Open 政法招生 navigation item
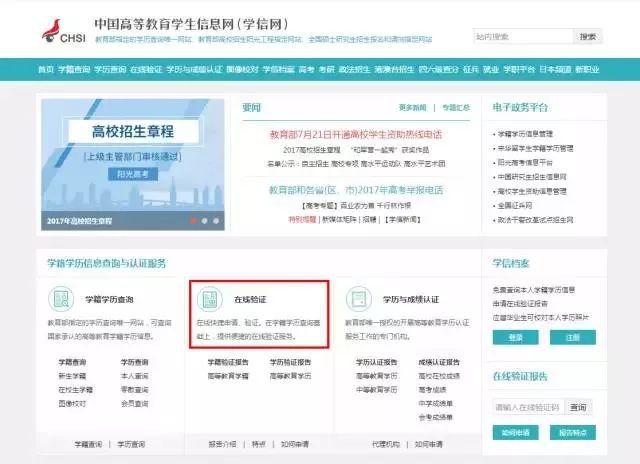The height and width of the screenshot is (464, 640). coord(354,69)
